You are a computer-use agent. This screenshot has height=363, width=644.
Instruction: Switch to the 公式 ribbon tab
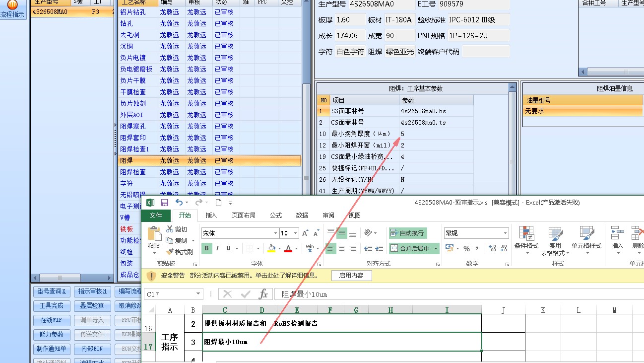(276, 216)
